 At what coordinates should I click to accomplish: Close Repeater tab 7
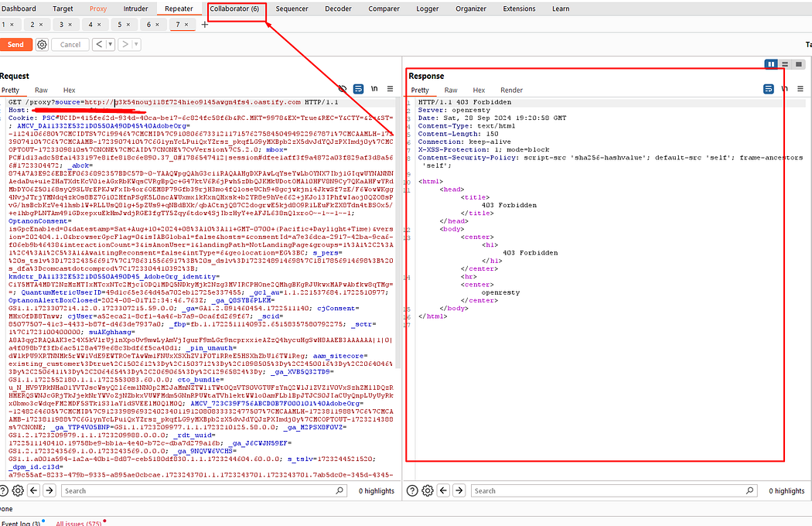tap(186, 24)
